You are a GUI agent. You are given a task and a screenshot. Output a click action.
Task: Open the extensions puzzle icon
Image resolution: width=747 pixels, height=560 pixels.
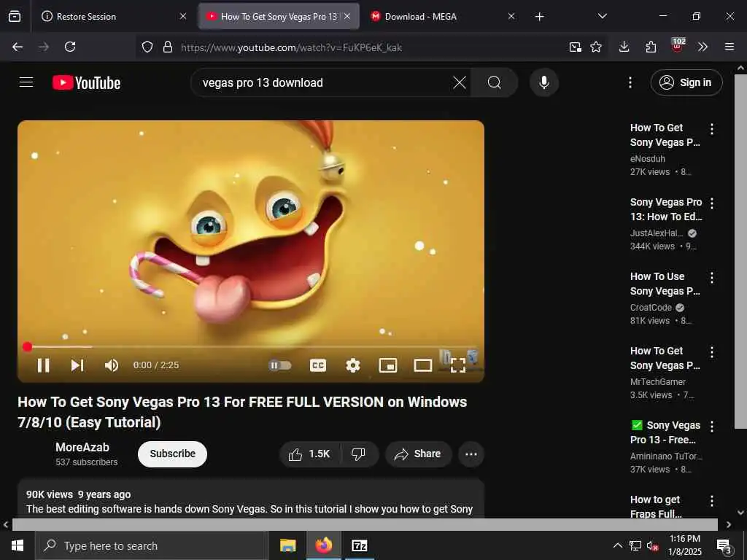pos(651,47)
